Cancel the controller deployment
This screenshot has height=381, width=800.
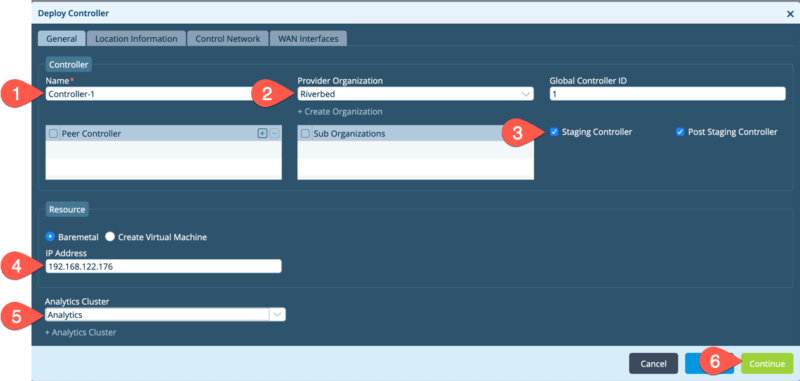(x=653, y=364)
